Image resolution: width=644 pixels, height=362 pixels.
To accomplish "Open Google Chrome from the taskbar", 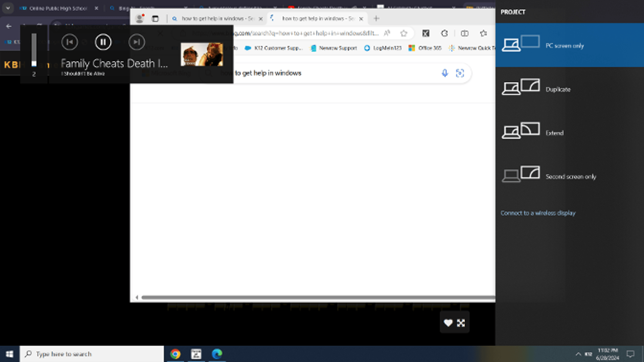I will coord(175,354).
